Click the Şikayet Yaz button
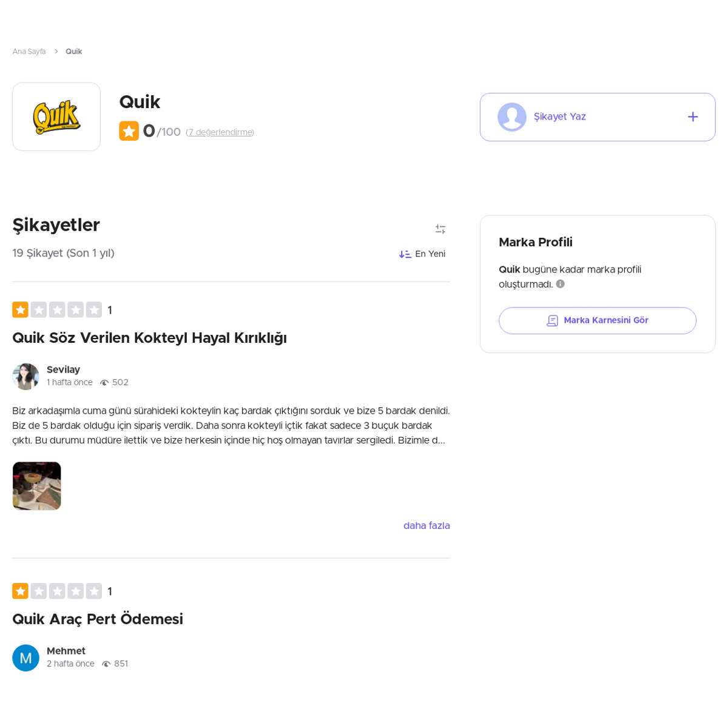Screen dimensions: 728x728 tap(598, 117)
